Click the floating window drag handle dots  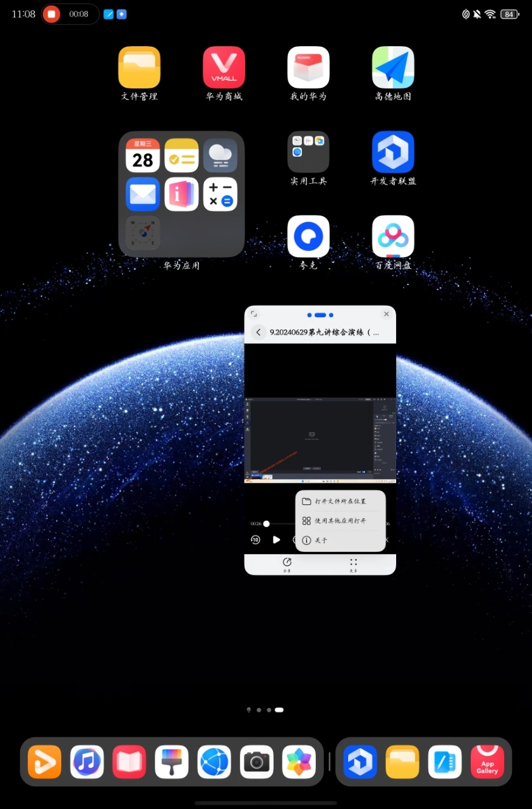[x=320, y=315]
